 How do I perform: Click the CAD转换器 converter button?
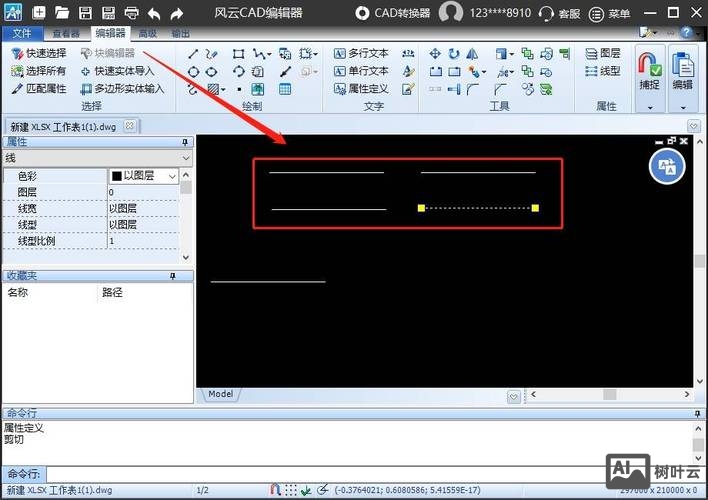click(x=393, y=14)
